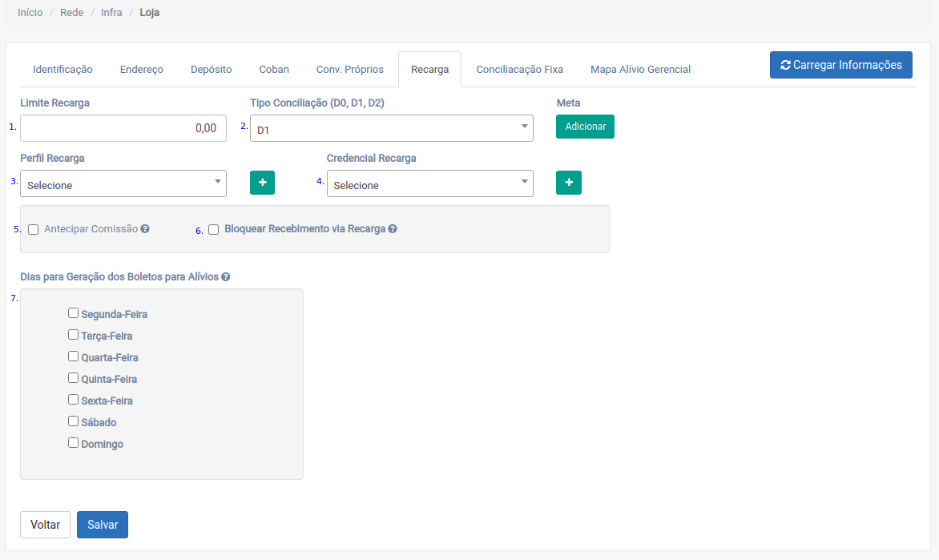This screenshot has height=560, width=939.
Task: Expand the Perfil Recarga dropdown
Action: [x=123, y=183]
